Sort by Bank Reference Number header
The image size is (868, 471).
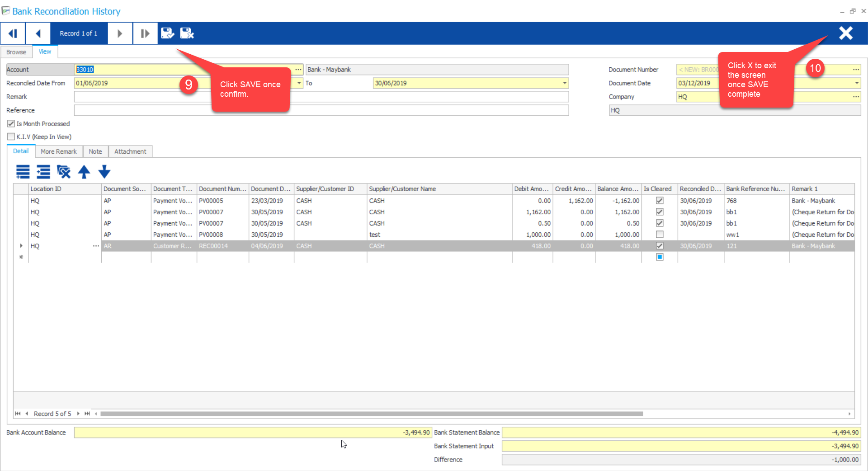pos(757,189)
